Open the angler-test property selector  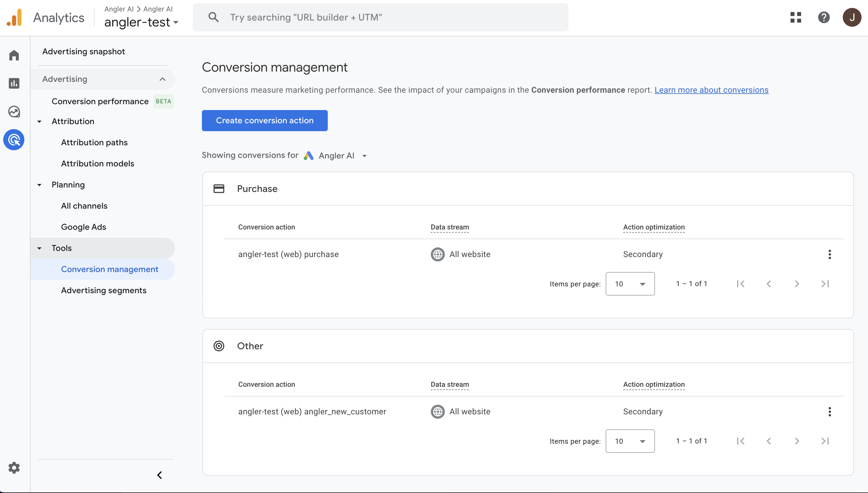[x=141, y=22]
